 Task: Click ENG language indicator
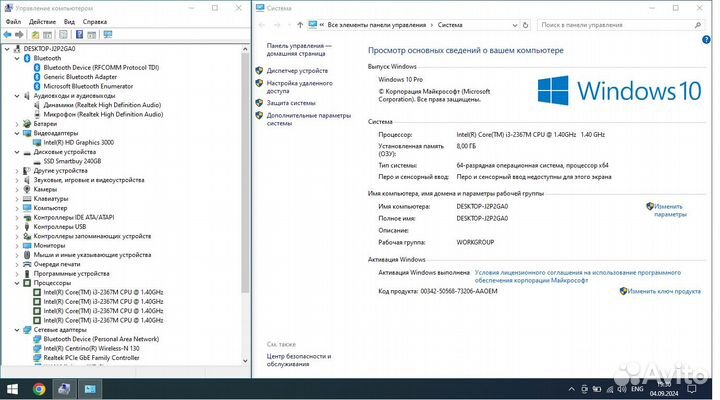click(637, 389)
